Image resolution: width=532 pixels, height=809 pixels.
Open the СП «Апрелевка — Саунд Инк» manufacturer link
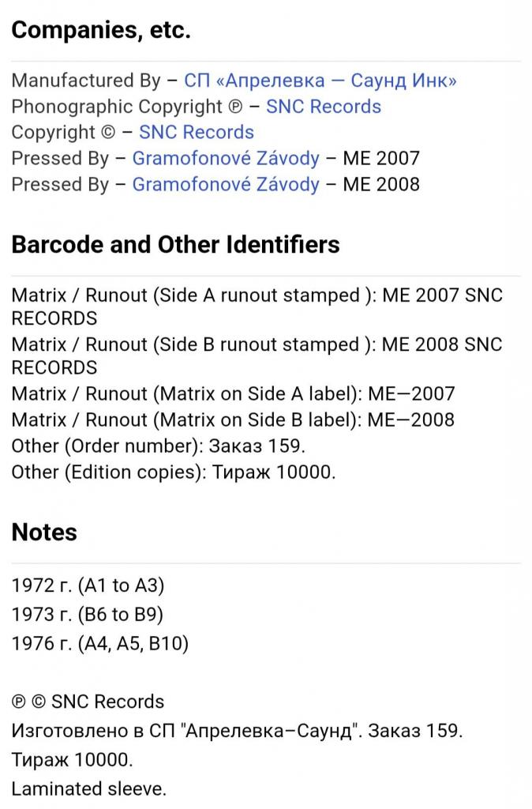[x=320, y=81]
